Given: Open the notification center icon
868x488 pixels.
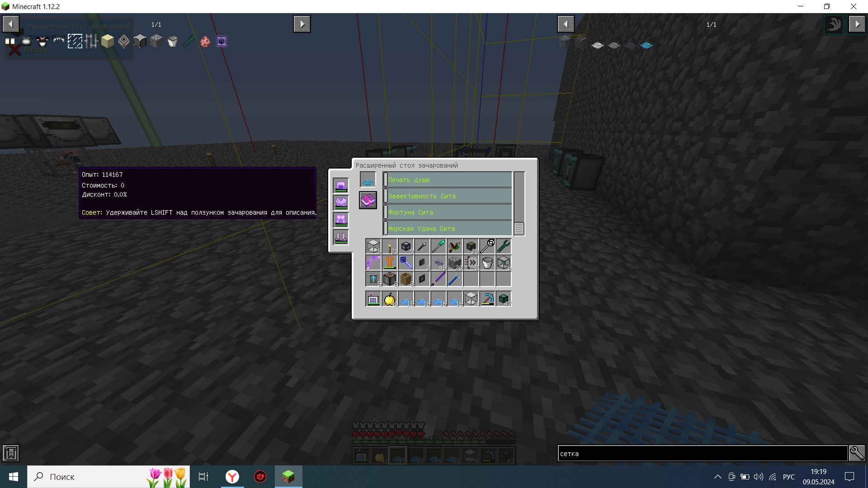Looking at the screenshot, I should [849, 477].
